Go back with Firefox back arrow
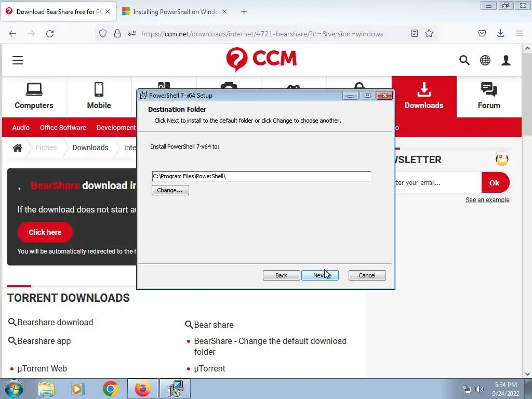 pos(12,34)
